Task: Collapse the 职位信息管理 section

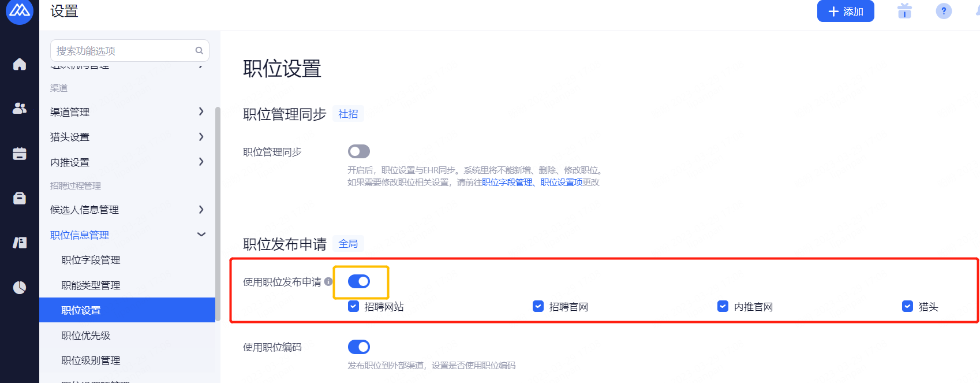Action: (x=127, y=235)
